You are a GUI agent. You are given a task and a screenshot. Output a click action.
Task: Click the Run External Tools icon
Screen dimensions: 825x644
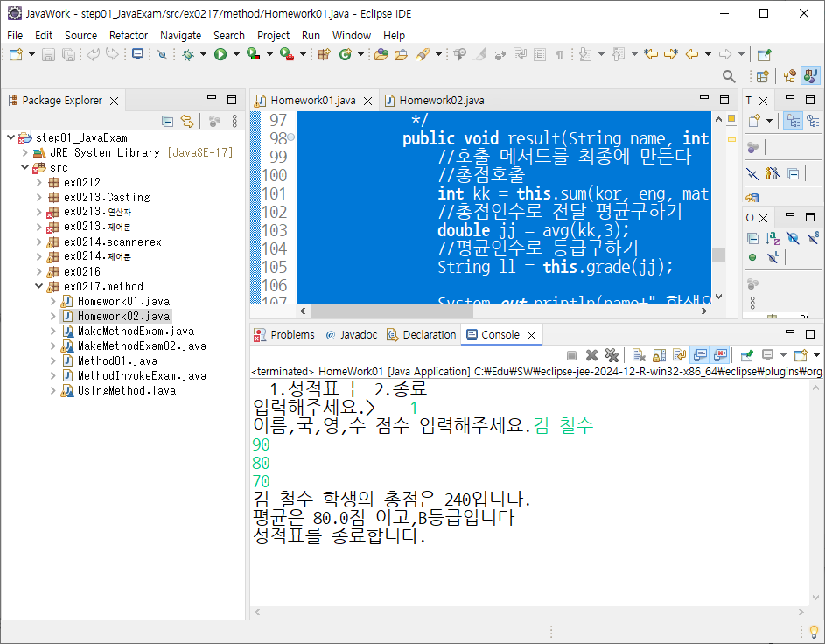coord(287,54)
